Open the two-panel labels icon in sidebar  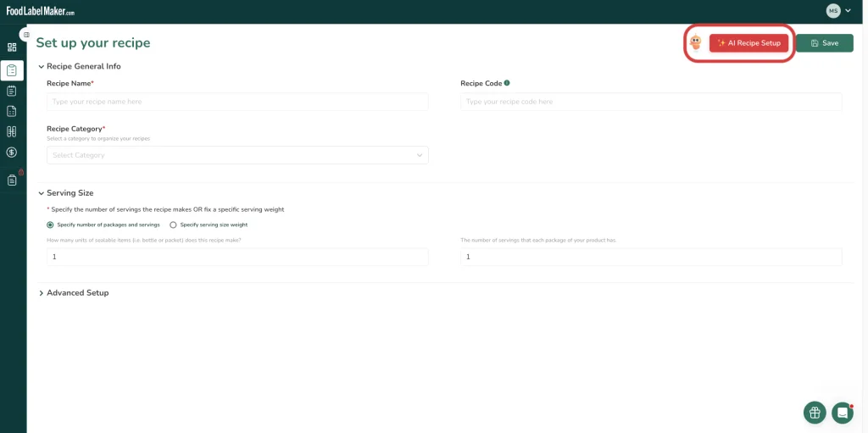point(12,132)
